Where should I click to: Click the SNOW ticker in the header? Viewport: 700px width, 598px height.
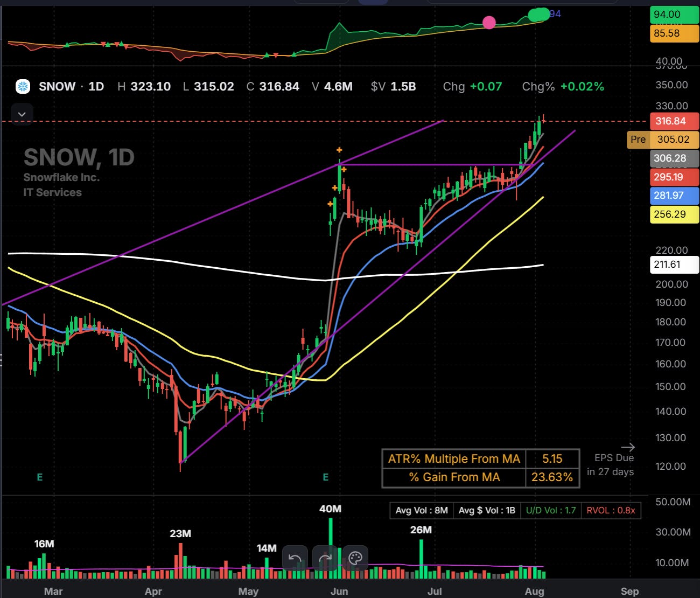point(57,86)
